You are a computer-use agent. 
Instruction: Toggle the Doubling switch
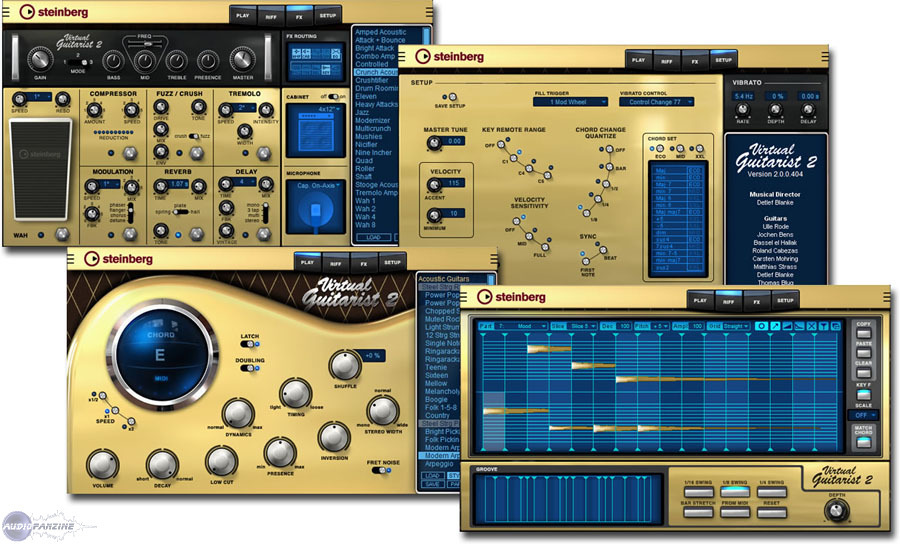[249, 368]
